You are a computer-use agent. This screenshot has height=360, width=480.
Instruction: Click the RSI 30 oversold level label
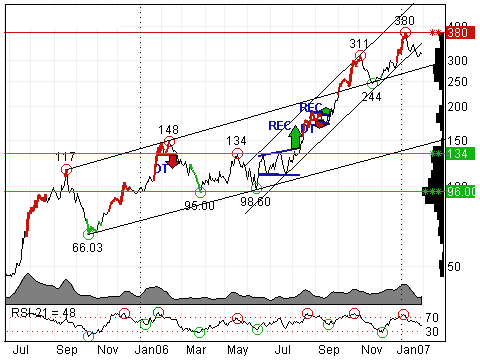(x=432, y=332)
